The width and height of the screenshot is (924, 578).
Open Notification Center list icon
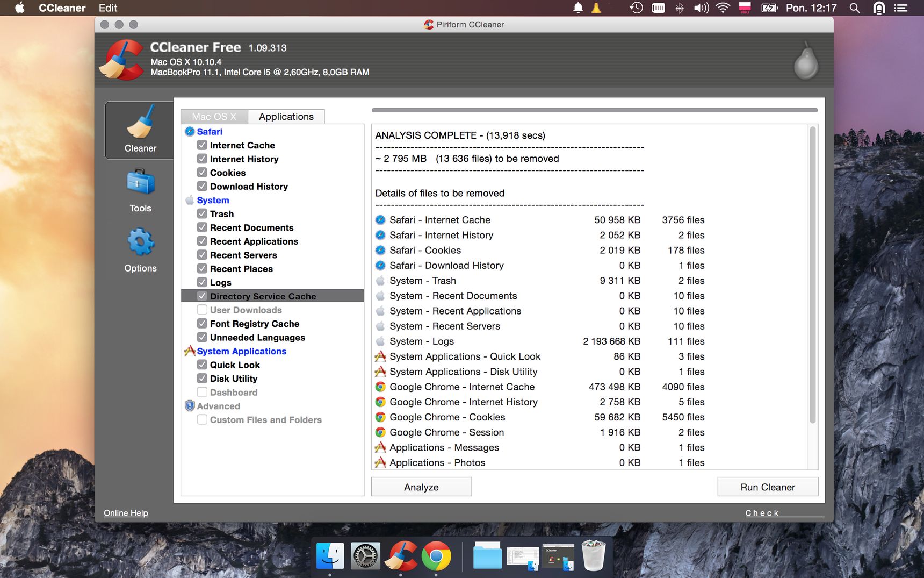tap(901, 8)
